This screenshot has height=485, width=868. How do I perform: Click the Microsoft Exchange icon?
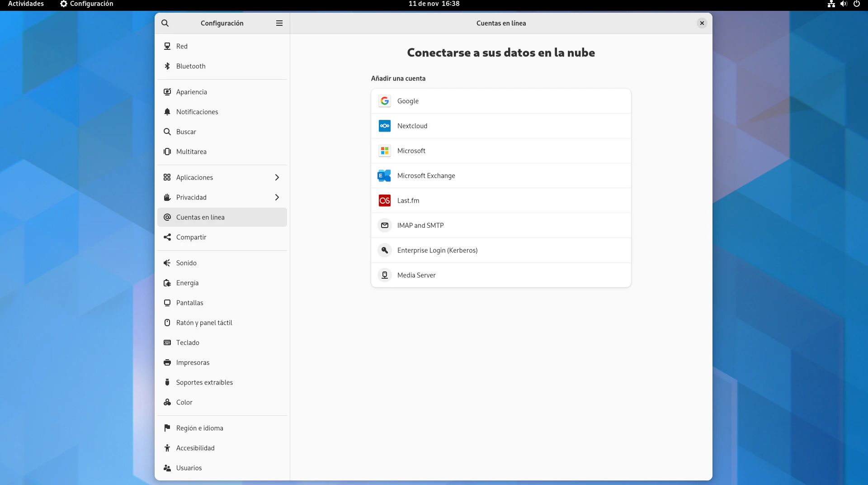(385, 176)
